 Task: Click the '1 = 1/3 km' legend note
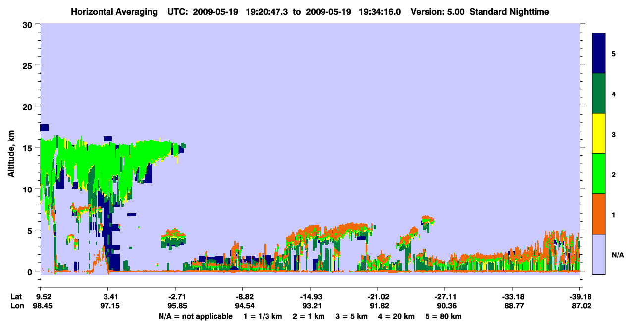click(262, 317)
